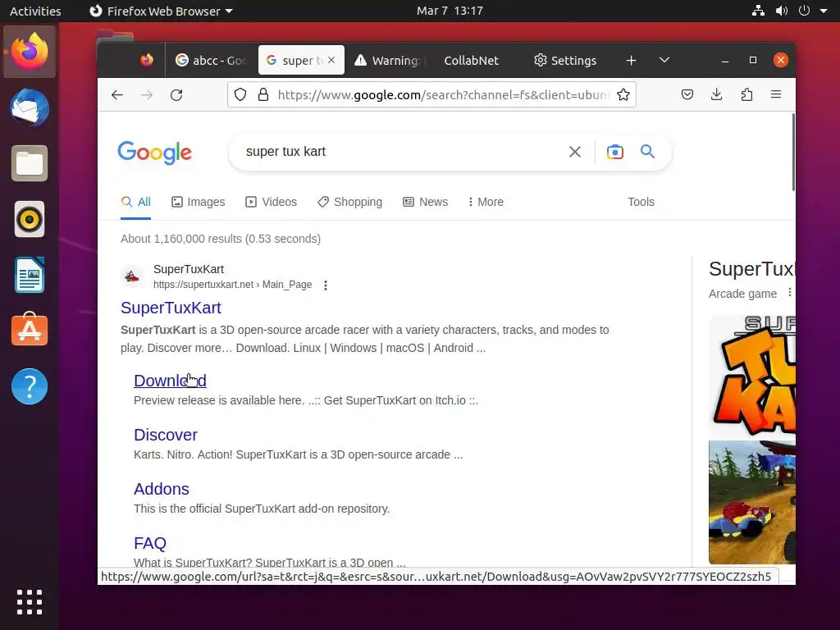Switch to the Warning tab
Screen dimensions: 840x630
click(388, 61)
